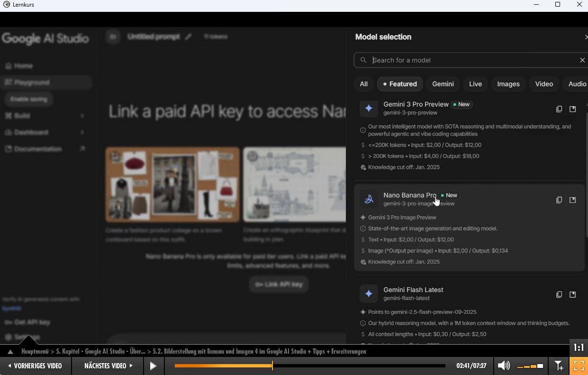Adjust the volume level slider
The height and width of the screenshot is (375, 588).
coord(530,366)
